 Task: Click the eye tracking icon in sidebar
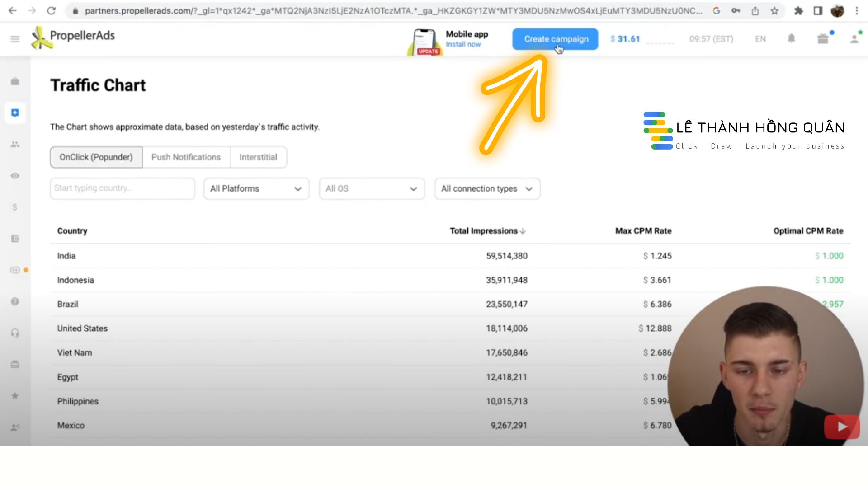pos(15,176)
